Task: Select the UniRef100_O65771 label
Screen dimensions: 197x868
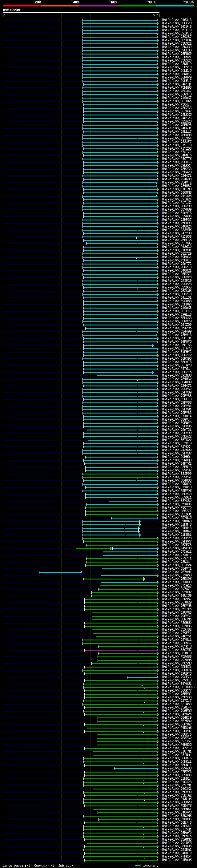Action: tap(176, 511)
